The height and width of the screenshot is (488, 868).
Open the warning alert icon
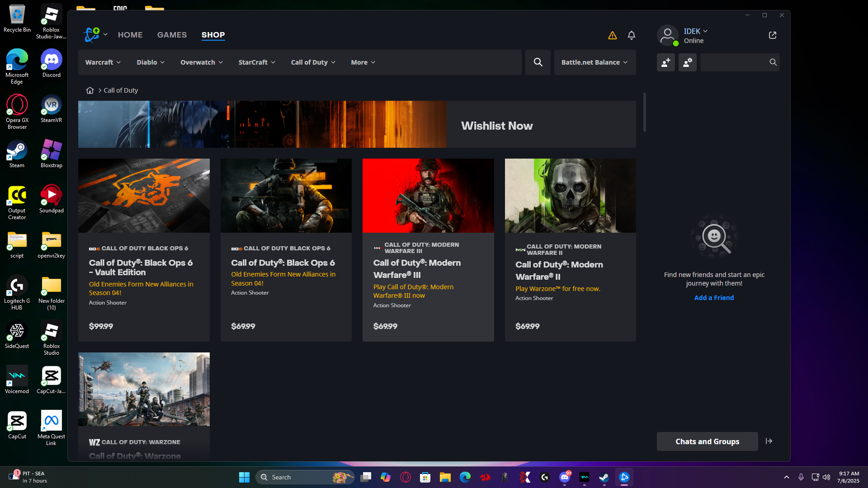[x=612, y=35]
